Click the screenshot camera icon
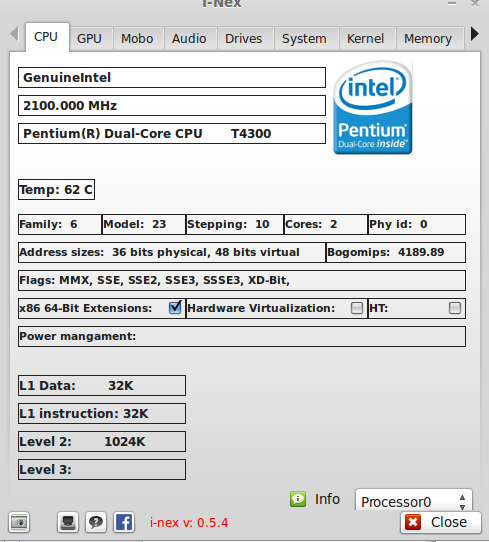Screen dimensions: 489x542 (x=19, y=522)
